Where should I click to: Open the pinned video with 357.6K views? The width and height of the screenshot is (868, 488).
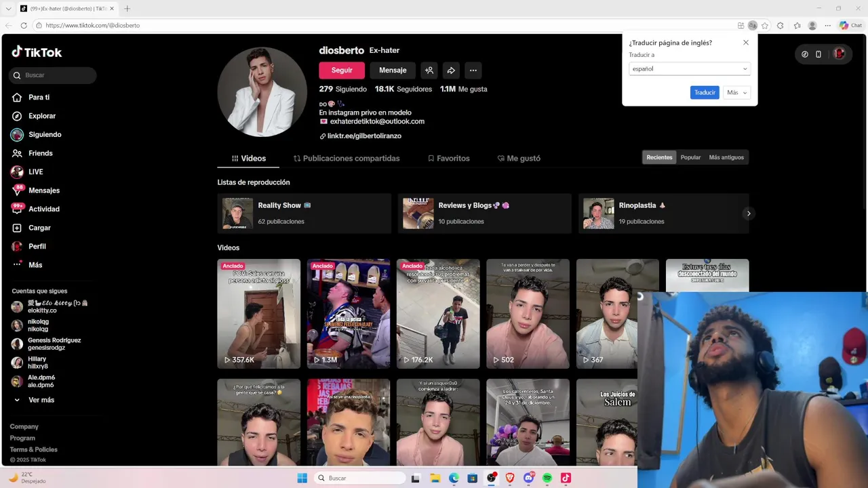tap(259, 314)
